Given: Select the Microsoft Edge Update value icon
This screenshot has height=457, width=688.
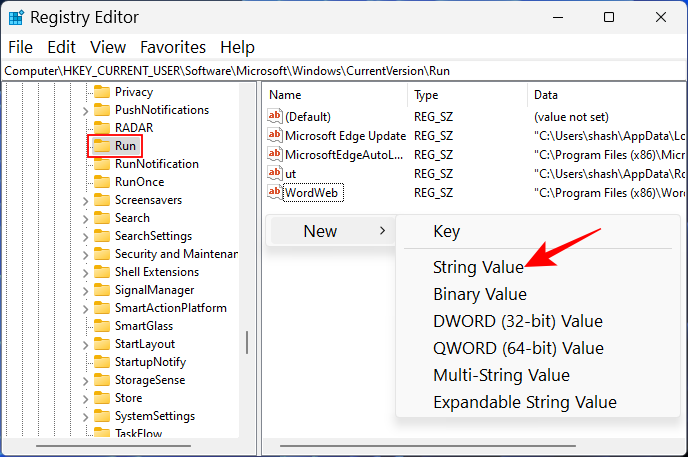Looking at the screenshot, I should (275, 135).
